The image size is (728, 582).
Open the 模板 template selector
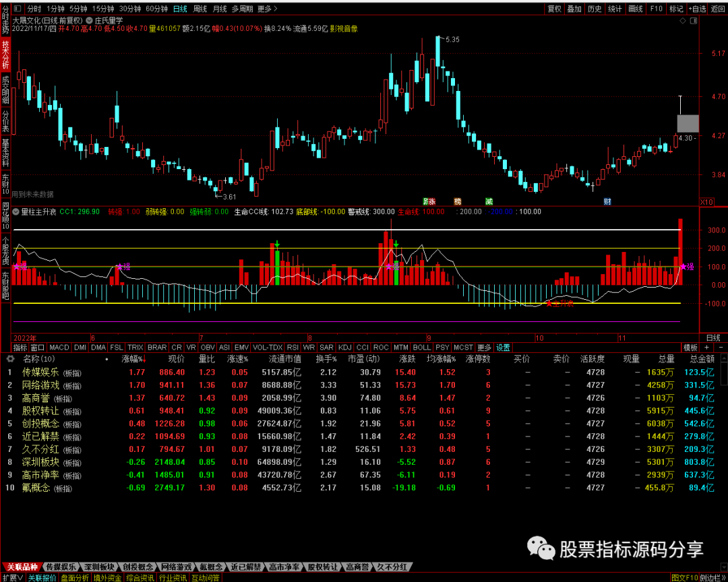pyautogui.click(x=690, y=348)
